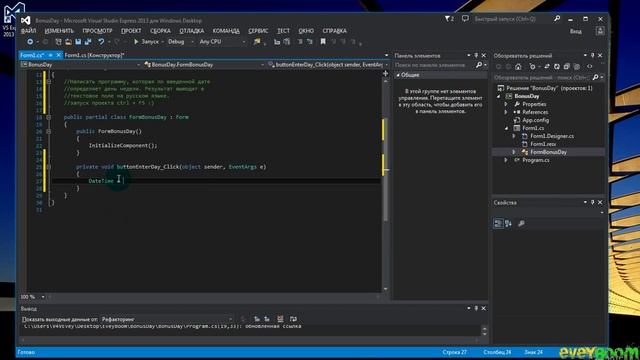
Task: Open the buttonEnterDay_Click member dropdown
Action: pos(327,64)
